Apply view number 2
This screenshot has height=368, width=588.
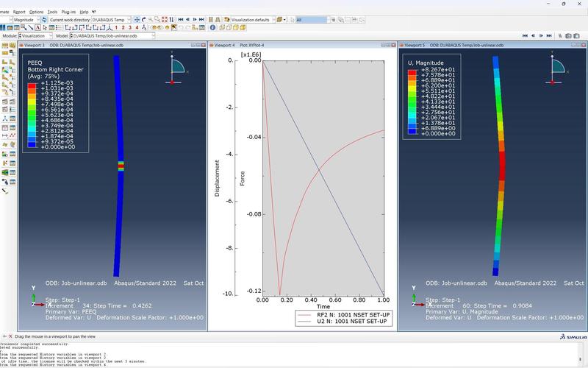[123, 27]
